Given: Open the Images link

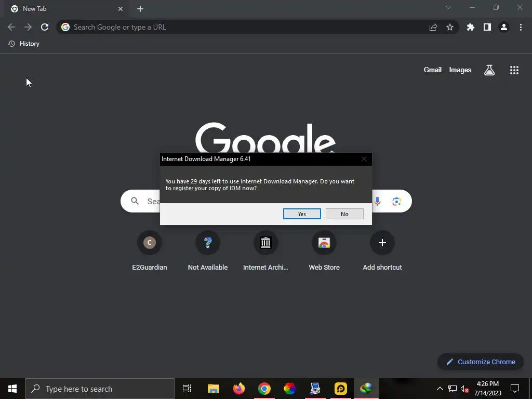Looking at the screenshot, I should click(x=460, y=70).
